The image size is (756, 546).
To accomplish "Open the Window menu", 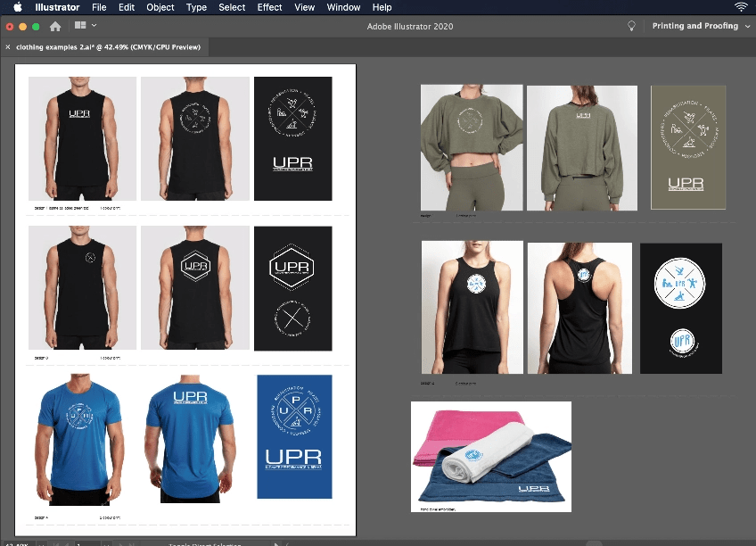I will tap(343, 7).
